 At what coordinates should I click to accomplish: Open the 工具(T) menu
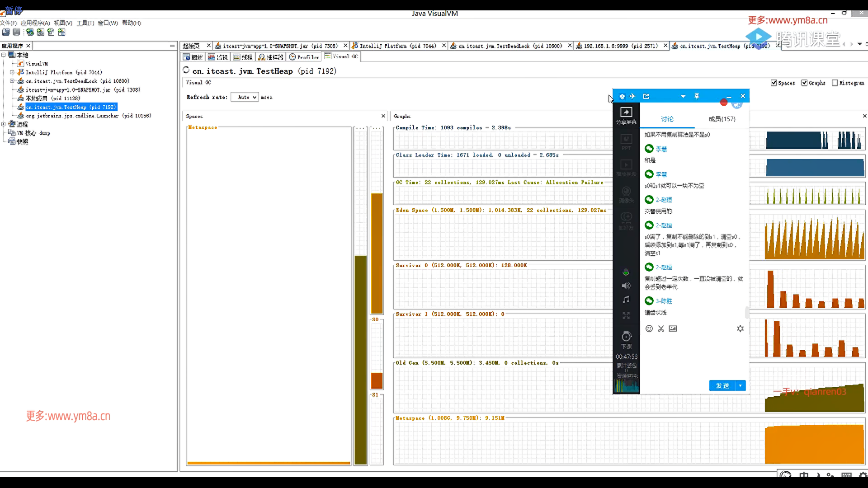click(x=85, y=23)
